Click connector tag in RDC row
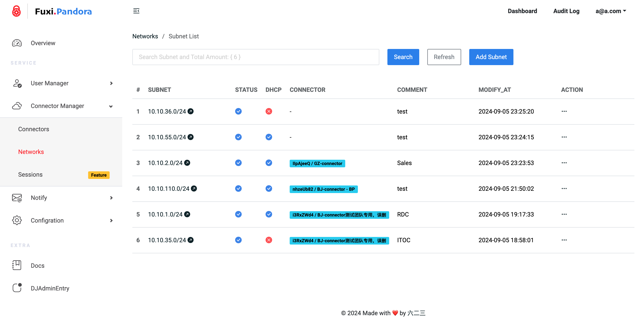Screen dimensions: 644x323 [x=339, y=215]
